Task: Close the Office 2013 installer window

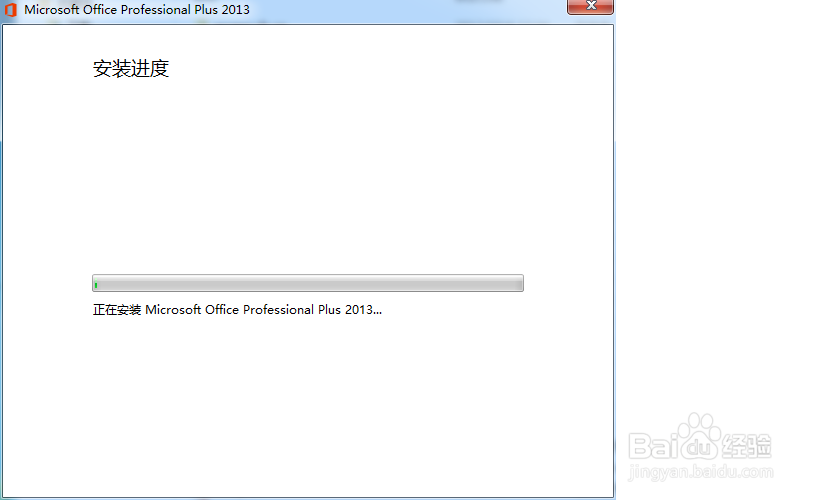Action: [590, 6]
